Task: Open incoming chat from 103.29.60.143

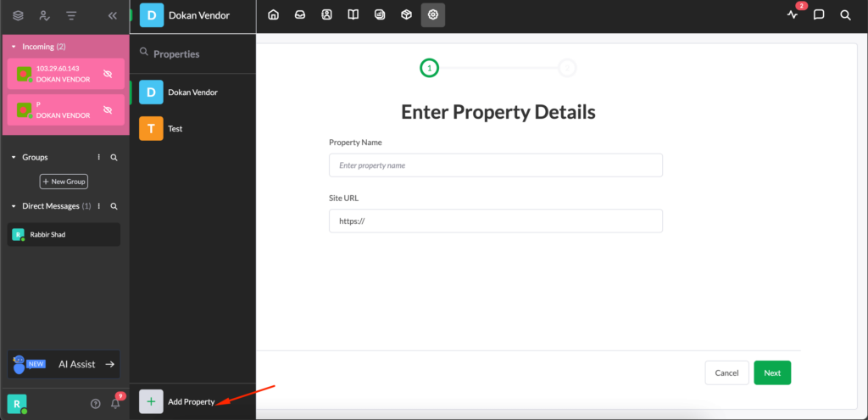Action: pos(65,75)
